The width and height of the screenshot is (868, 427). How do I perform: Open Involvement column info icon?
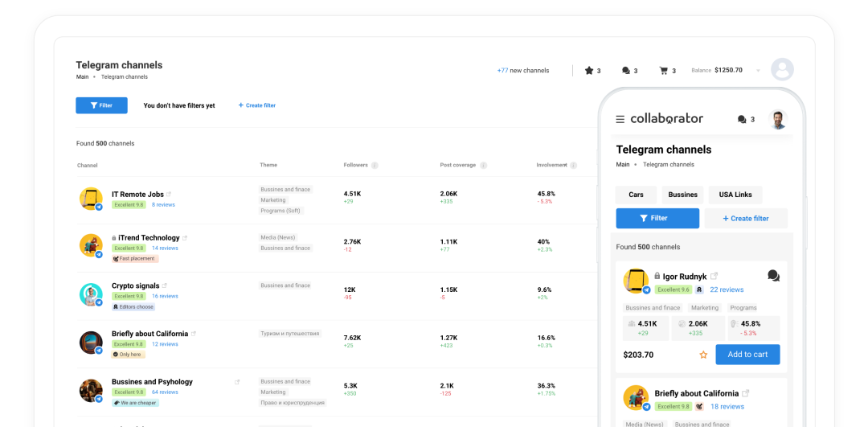(574, 165)
